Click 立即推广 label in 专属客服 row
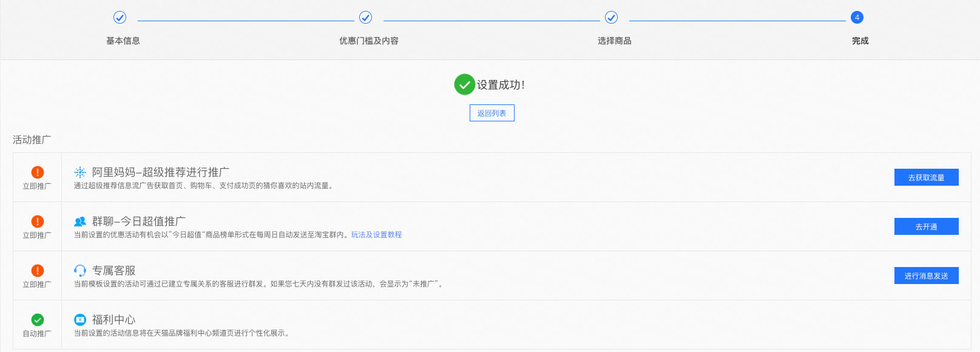This screenshot has height=352, width=980. pos(37,285)
